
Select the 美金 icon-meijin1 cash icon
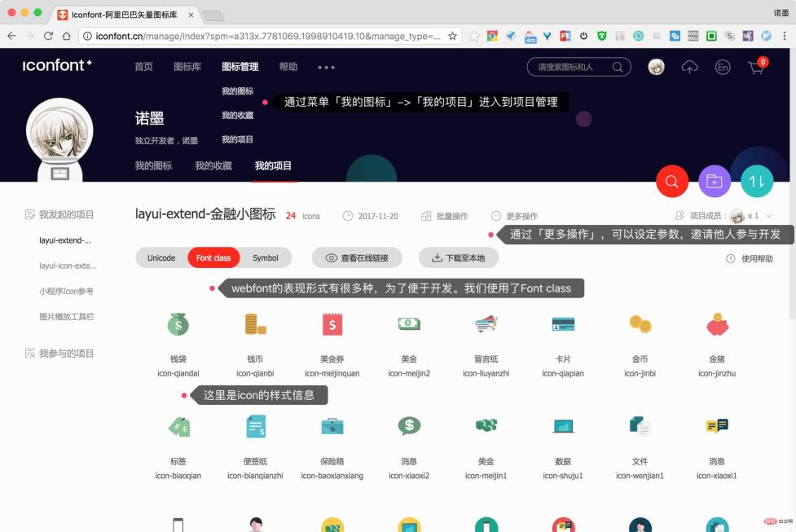click(486, 425)
